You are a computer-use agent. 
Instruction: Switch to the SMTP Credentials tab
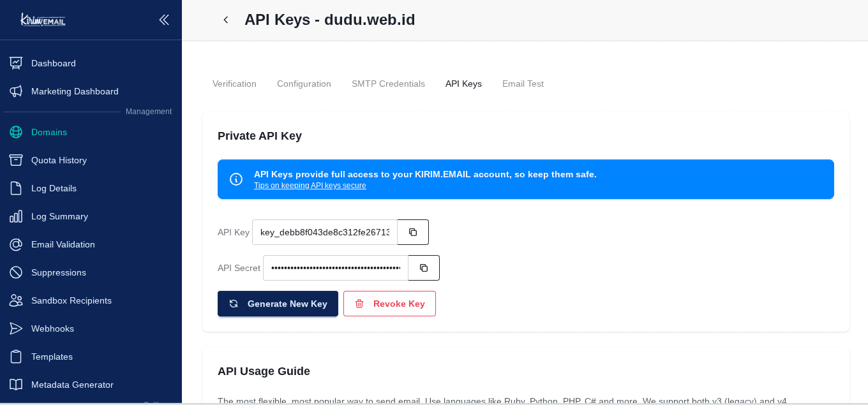388,84
